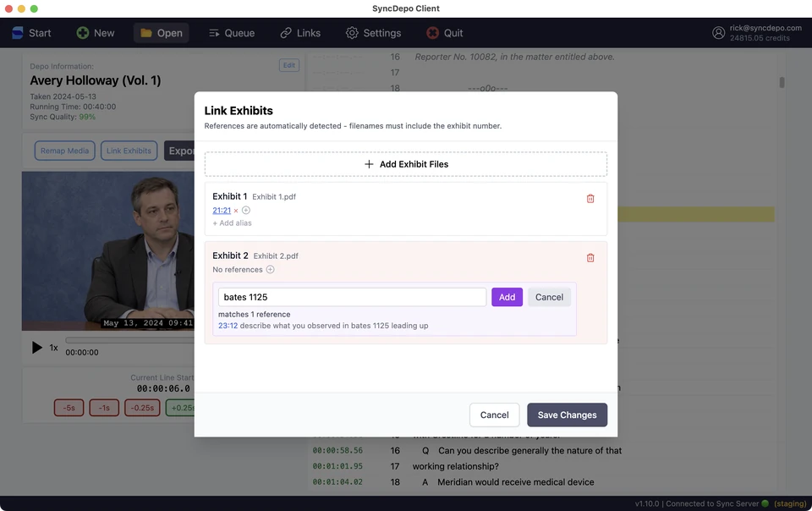This screenshot has height=511, width=812.
Task: Jump to the 23:12 matched reference
Action: (228, 326)
